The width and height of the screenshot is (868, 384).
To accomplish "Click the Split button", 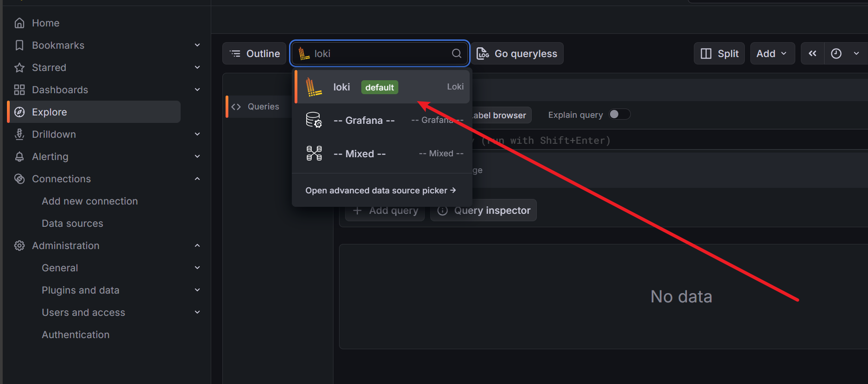I will point(719,53).
